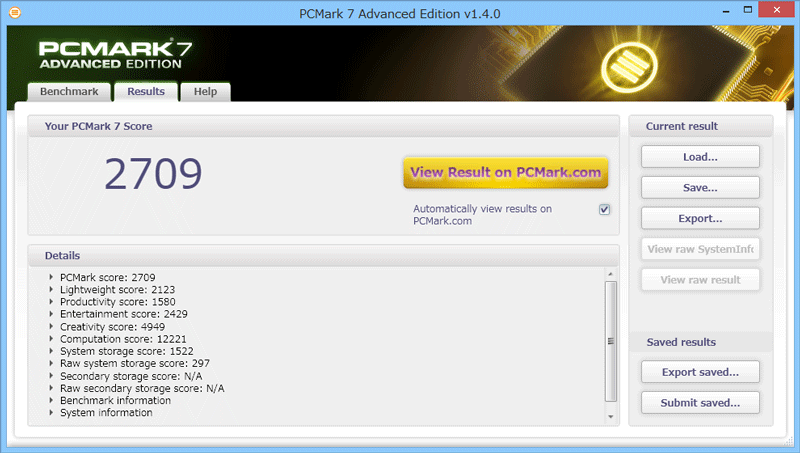
Task: Switch to the Benchmark tab
Action: (x=69, y=92)
